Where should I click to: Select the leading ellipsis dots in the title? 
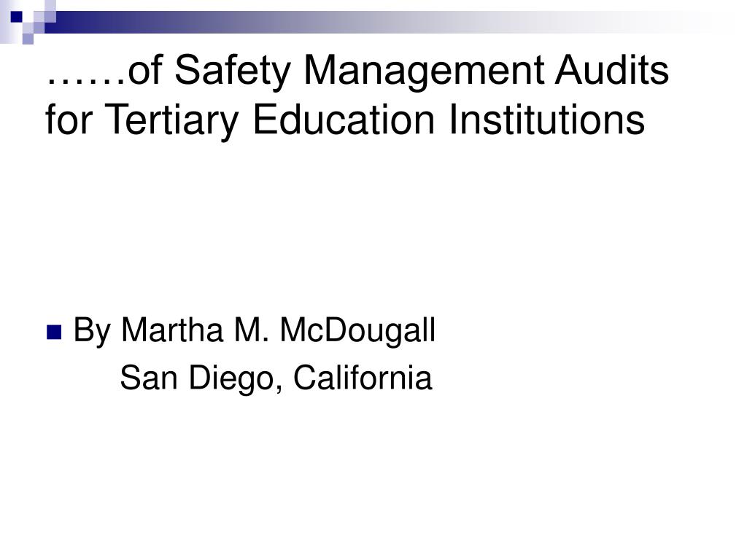click(x=86, y=81)
